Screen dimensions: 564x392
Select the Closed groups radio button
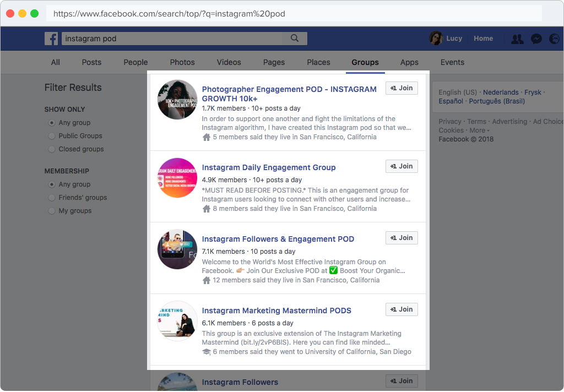point(52,149)
